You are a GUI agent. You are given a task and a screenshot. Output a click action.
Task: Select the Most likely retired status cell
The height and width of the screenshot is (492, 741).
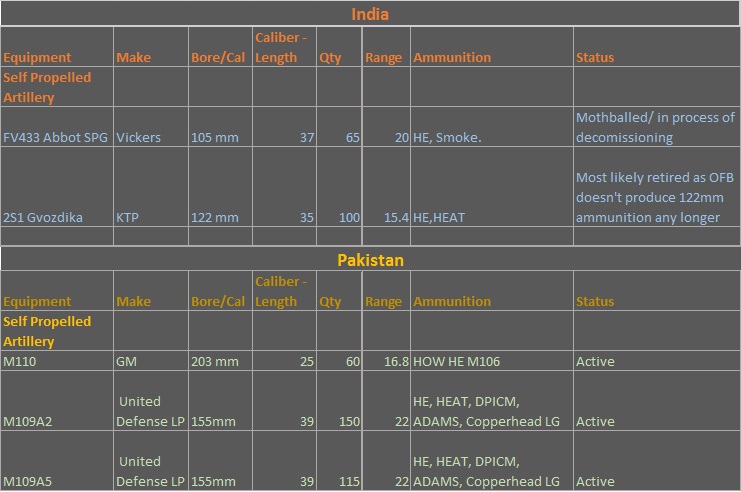[x=656, y=187]
